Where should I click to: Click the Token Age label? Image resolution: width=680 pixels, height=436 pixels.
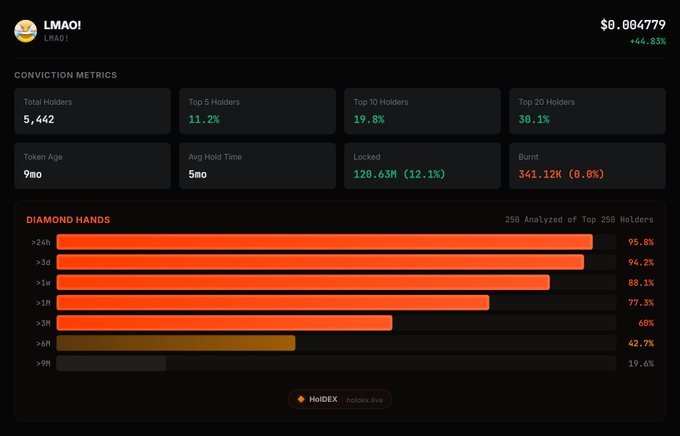[43, 157]
